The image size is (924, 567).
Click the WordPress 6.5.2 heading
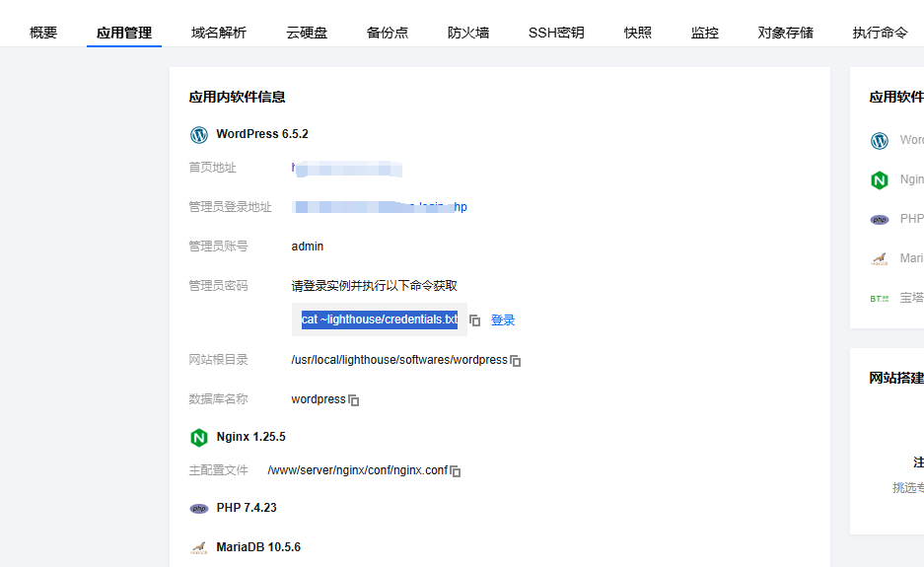[x=262, y=134]
